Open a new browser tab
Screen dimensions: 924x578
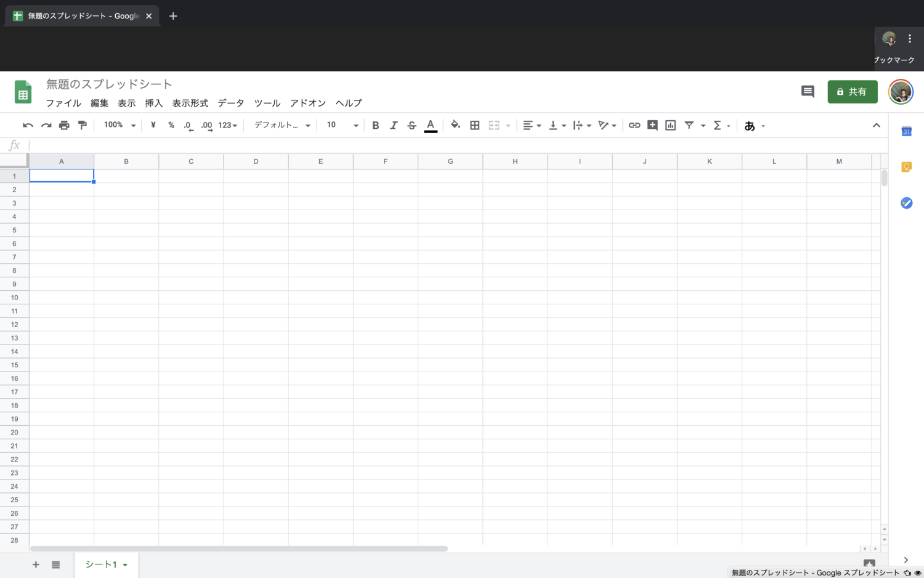coord(173,16)
